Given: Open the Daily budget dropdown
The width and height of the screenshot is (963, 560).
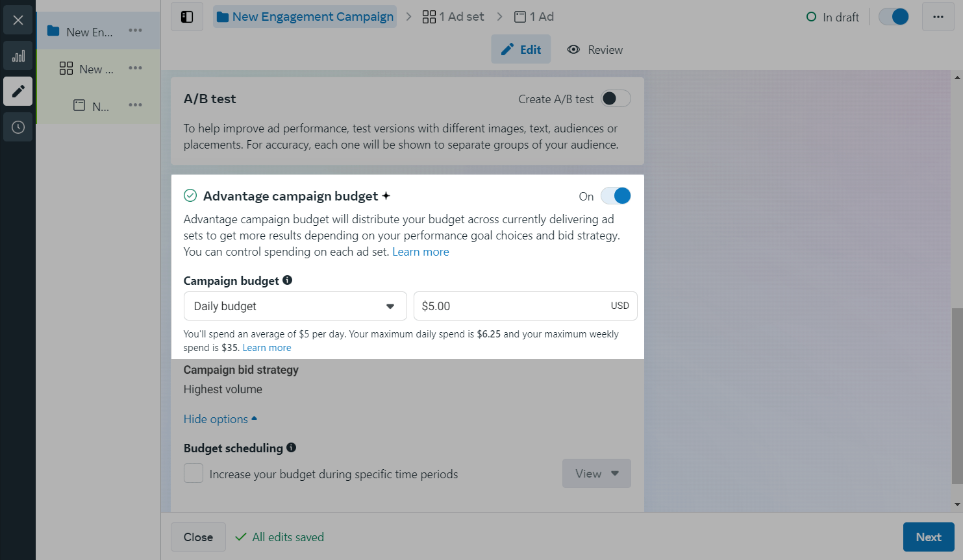Looking at the screenshot, I should 295,306.
